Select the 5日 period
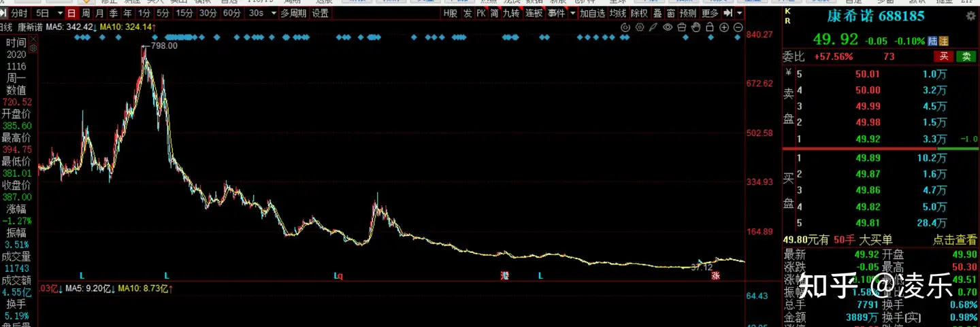Viewport: 980px width, 327px height. point(42,13)
